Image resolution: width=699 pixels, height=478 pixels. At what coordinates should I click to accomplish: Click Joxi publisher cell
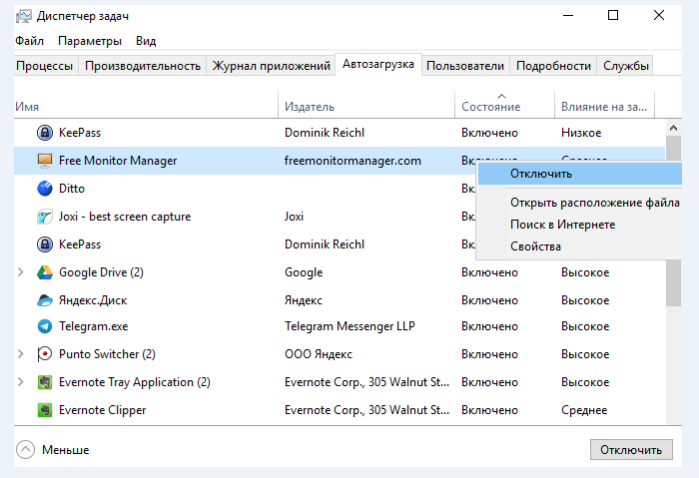(x=294, y=217)
